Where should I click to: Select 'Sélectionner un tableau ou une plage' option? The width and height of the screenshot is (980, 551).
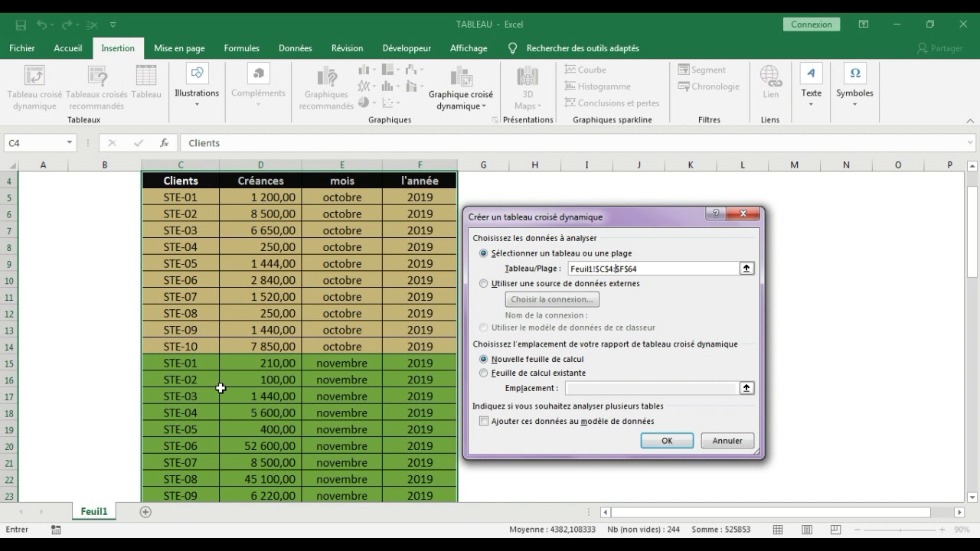(x=483, y=253)
